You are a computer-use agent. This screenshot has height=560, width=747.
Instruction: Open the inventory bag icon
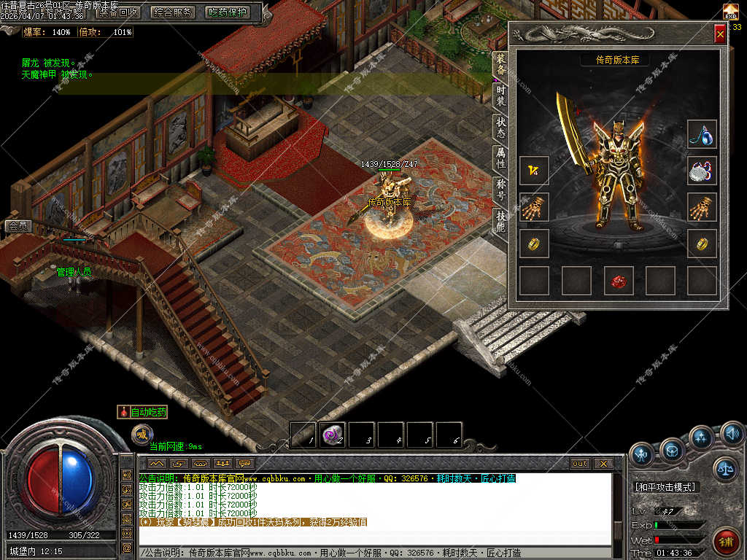coord(672,450)
